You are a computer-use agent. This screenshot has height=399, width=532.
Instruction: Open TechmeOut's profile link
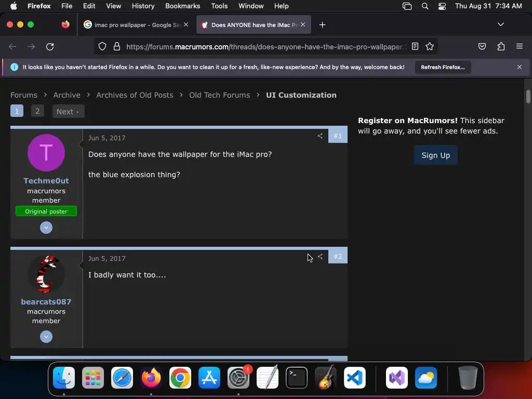pos(46,181)
